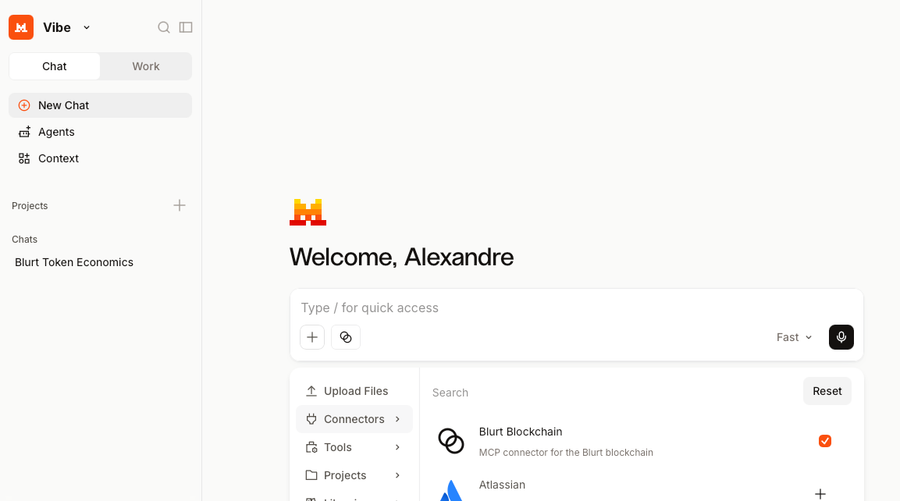Click the Chats section label
The image size is (900, 501).
pos(25,239)
